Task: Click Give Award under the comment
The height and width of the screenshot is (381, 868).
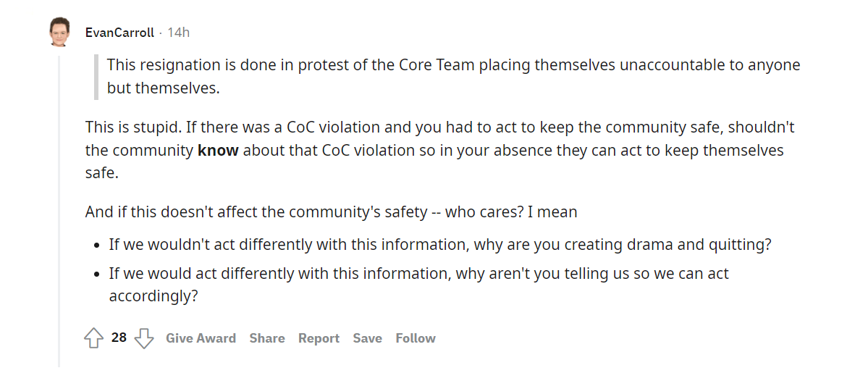Action: (x=201, y=338)
